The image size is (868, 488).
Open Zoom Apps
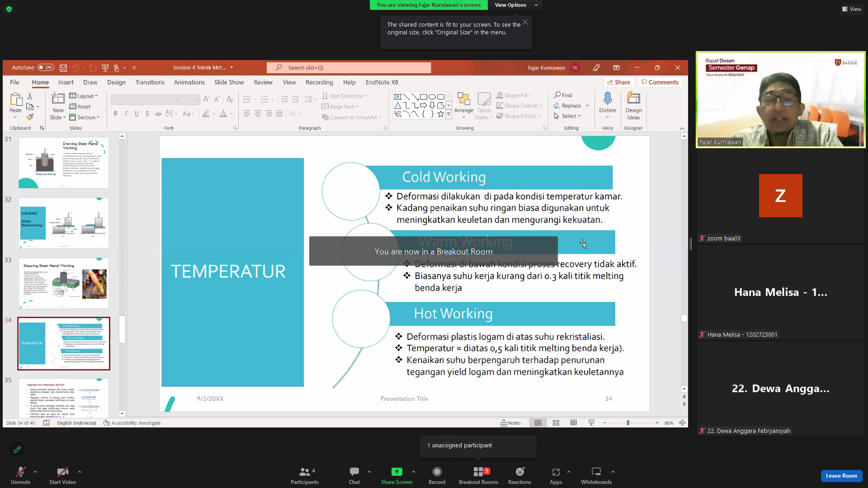[x=556, y=475]
